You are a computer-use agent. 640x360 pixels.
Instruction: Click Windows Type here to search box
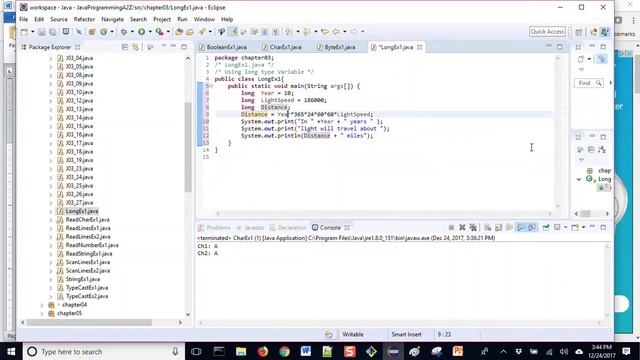pyautogui.click(x=102, y=351)
